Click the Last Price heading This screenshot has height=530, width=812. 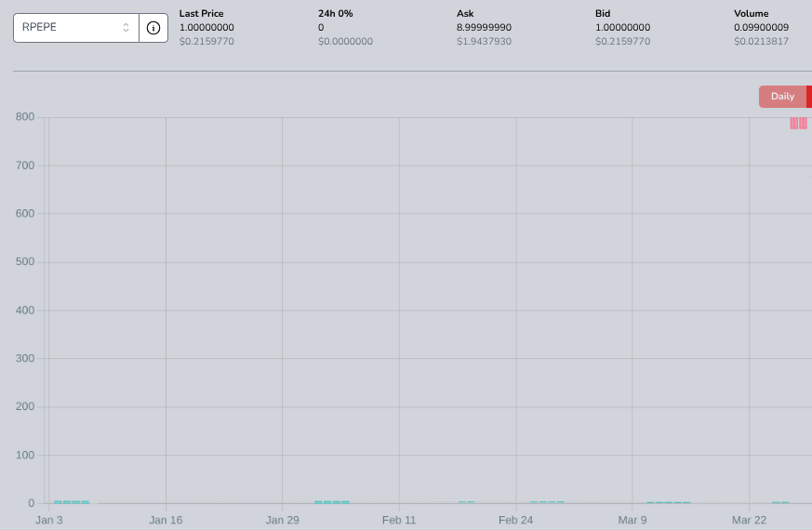(201, 14)
